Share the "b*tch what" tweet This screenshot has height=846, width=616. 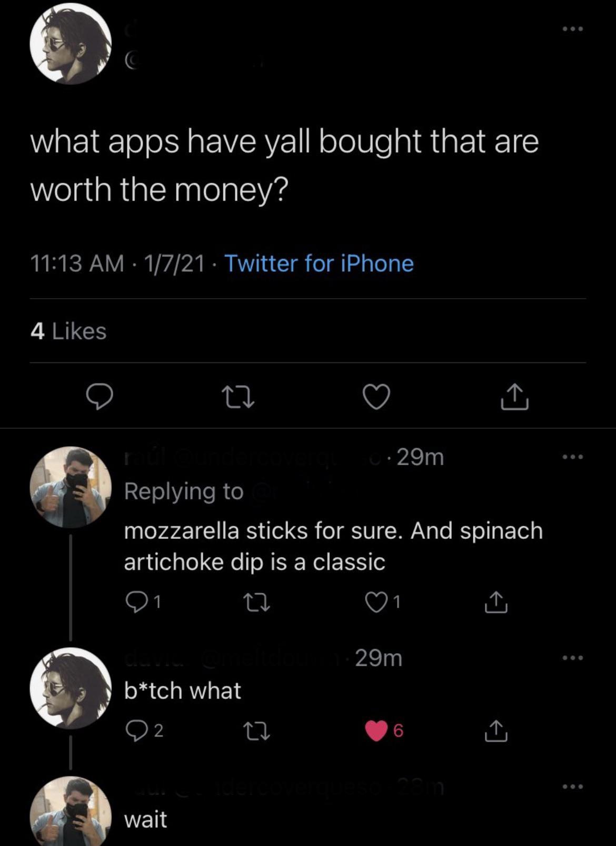tap(495, 730)
